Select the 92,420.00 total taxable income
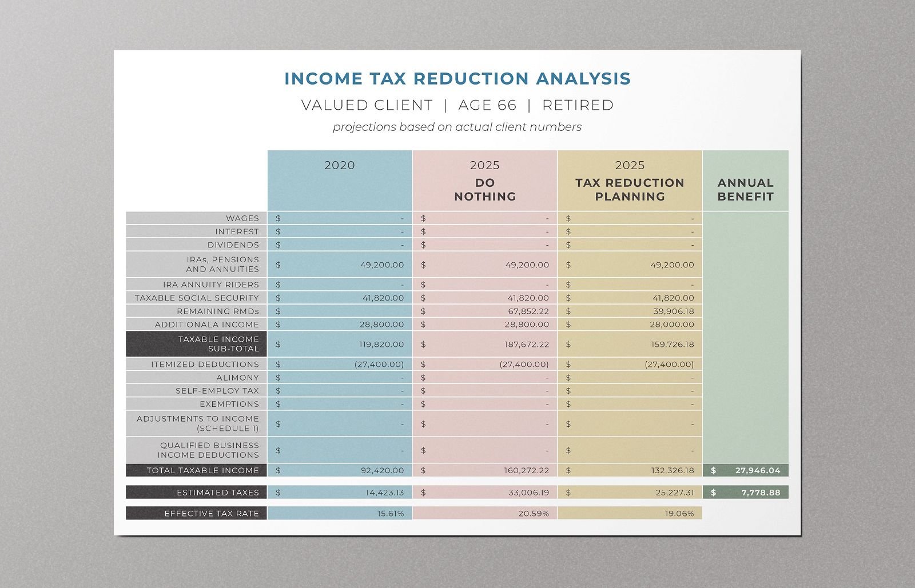Viewport: 915px width, 588px height. coord(382,470)
